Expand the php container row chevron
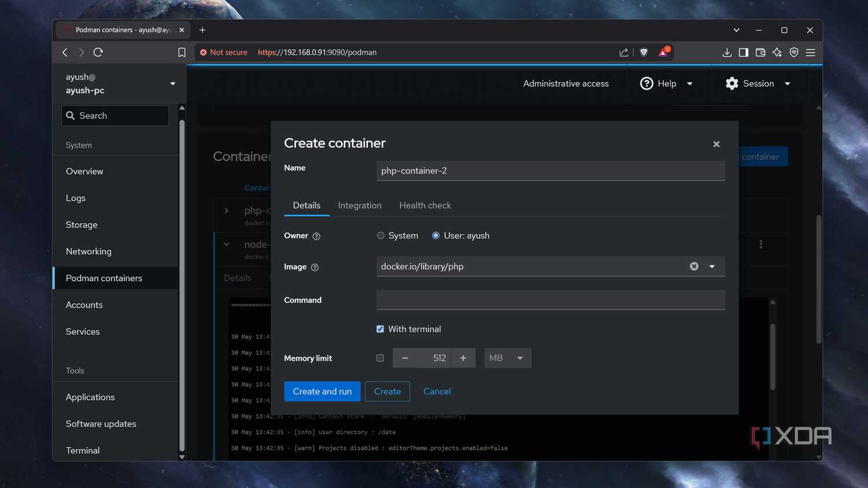The height and width of the screenshot is (488, 868). 227,210
